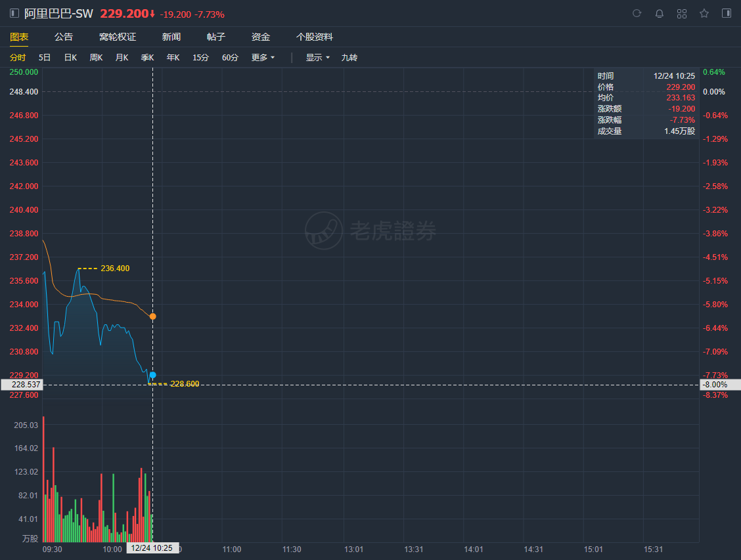The height and width of the screenshot is (560, 741).
Task: Click the blue price marker dot
Action: point(153,375)
